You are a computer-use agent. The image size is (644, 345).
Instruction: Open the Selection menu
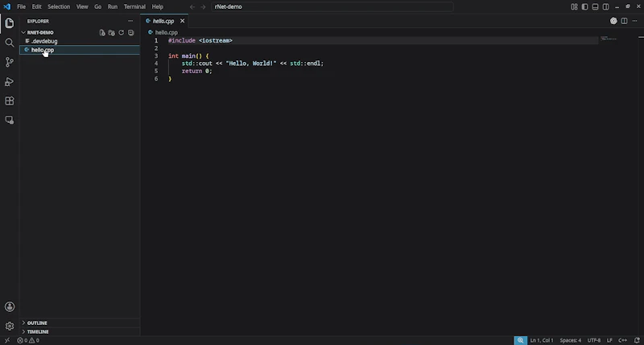(x=59, y=6)
